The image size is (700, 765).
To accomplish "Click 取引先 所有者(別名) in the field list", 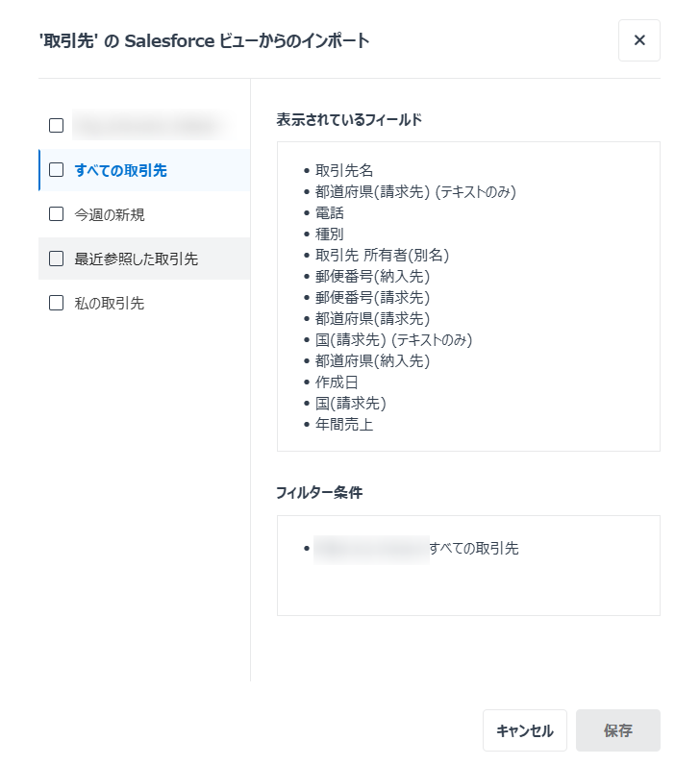I will point(383,256).
